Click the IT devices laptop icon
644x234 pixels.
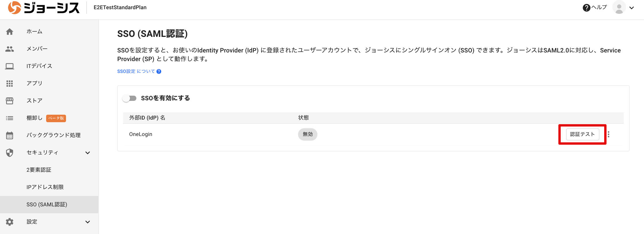(x=10, y=66)
